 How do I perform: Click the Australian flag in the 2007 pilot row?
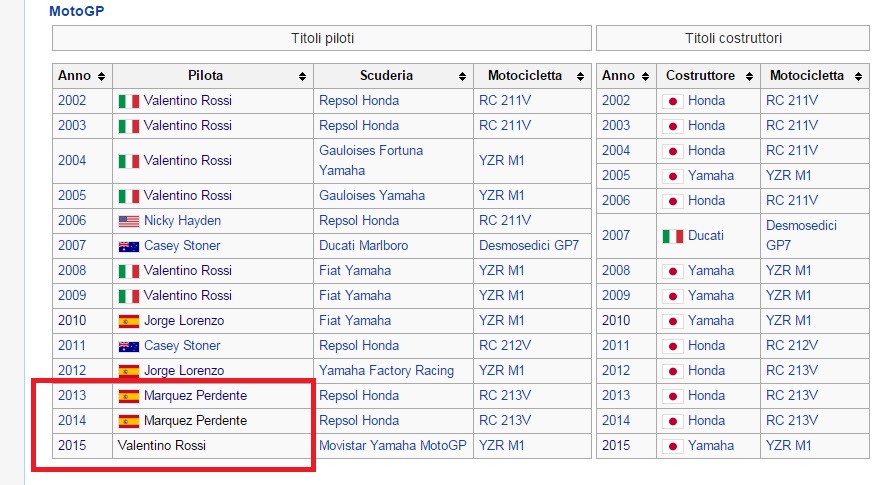[128, 246]
